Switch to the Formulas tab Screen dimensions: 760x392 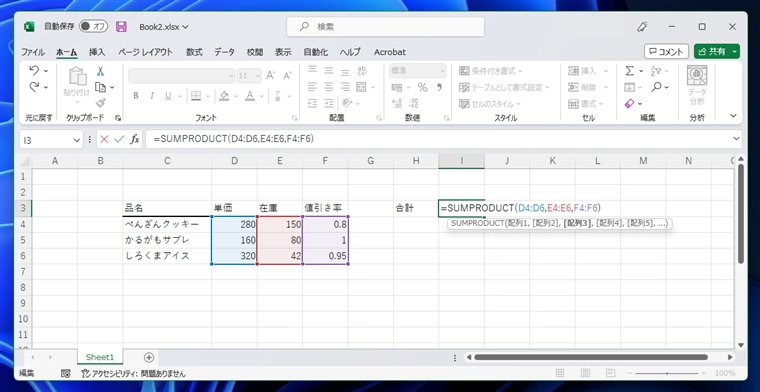coord(194,52)
